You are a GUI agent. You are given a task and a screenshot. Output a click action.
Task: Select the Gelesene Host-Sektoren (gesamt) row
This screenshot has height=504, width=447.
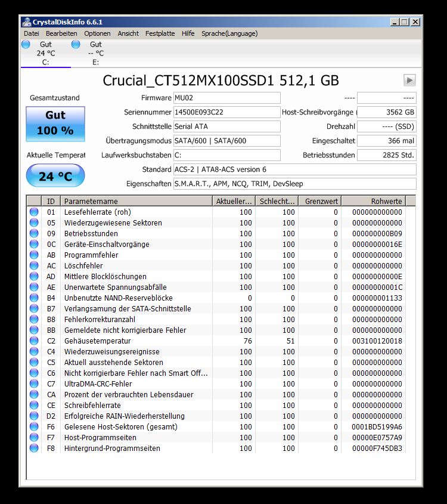[x=216, y=426]
